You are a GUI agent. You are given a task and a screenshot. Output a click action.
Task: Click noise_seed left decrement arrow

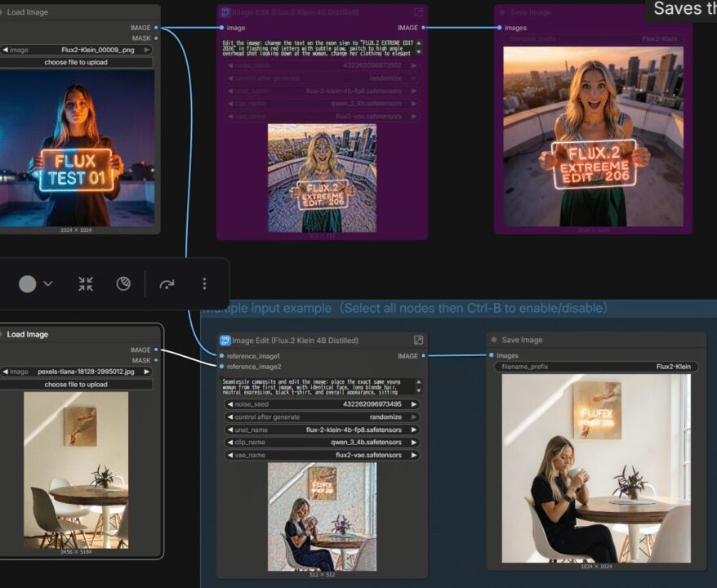click(230, 404)
